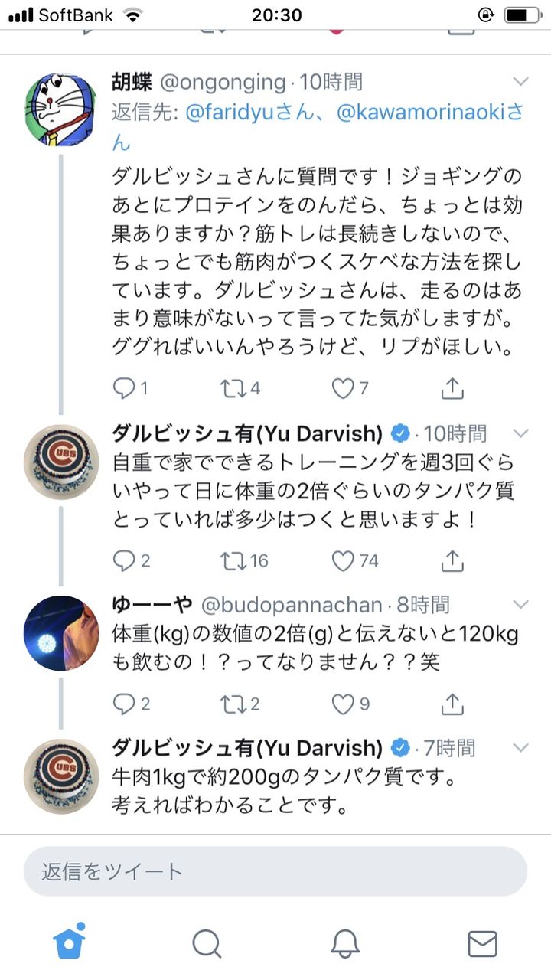Reply to 胡蝶's tweet about protein

pyautogui.click(x=124, y=389)
